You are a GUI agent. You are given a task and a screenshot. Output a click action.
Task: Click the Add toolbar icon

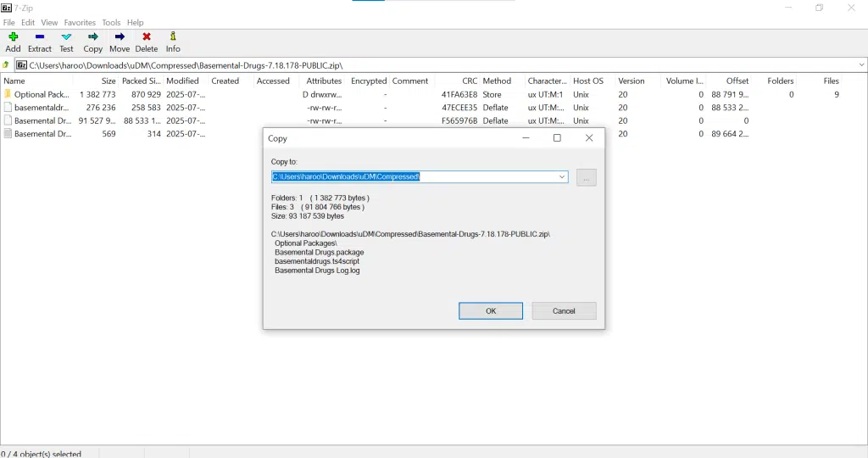pyautogui.click(x=13, y=37)
